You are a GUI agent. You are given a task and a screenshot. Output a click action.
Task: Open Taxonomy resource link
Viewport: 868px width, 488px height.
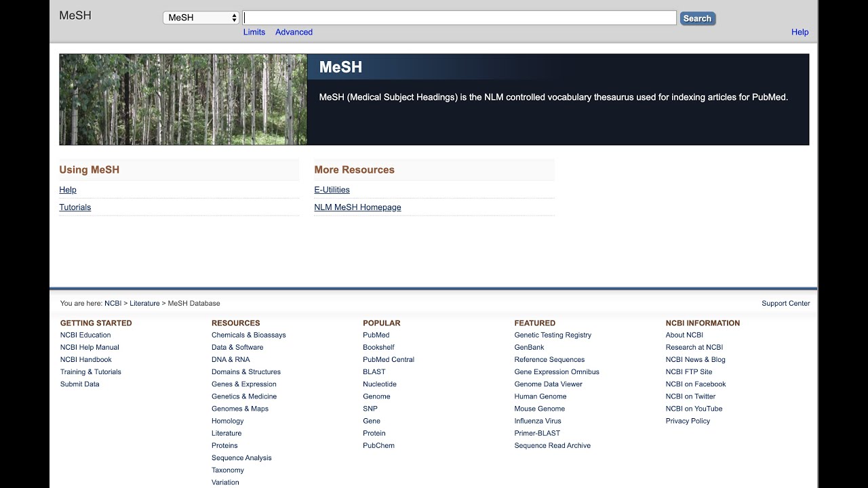pyautogui.click(x=228, y=470)
